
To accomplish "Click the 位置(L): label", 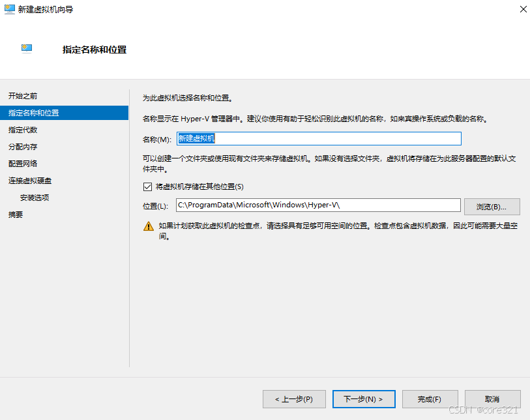I will (156, 206).
